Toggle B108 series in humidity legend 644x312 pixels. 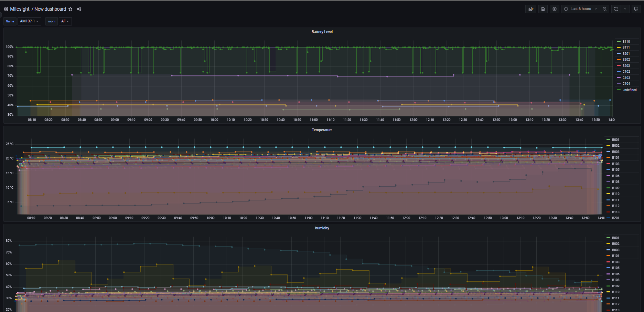tap(615, 280)
